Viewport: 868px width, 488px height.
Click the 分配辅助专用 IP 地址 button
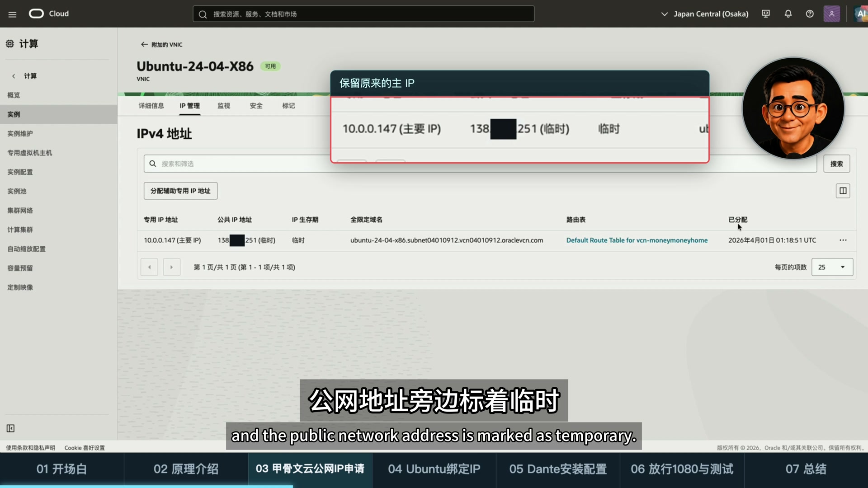[180, 191]
